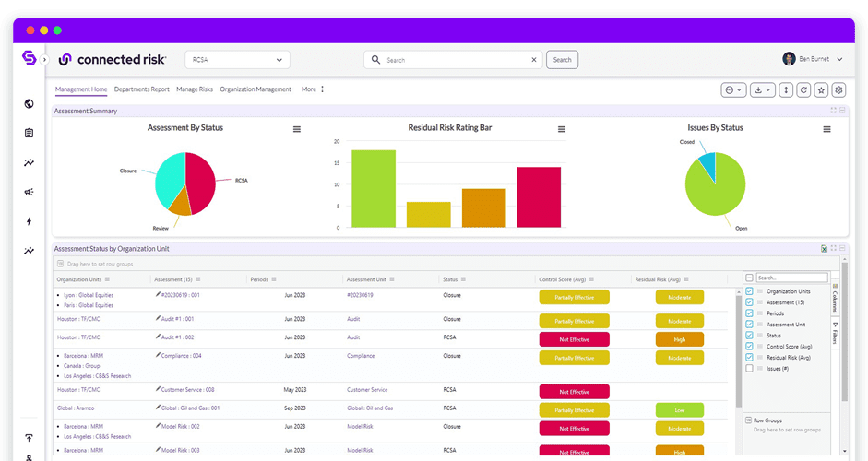This screenshot has width=868, height=461.
Task: Click edit pencil for Audit #1 : 001
Action: tap(158, 318)
